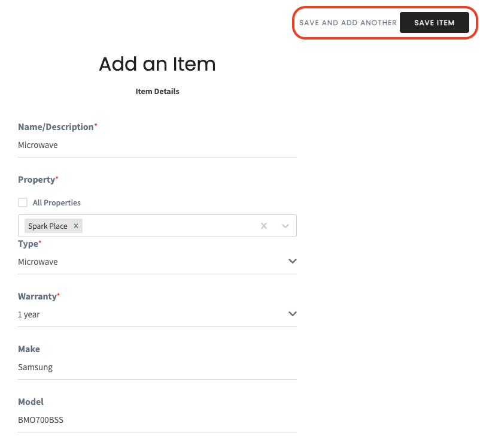Open the property combo box
The height and width of the screenshot is (448, 480).
pyautogui.click(x=168, y=226)
